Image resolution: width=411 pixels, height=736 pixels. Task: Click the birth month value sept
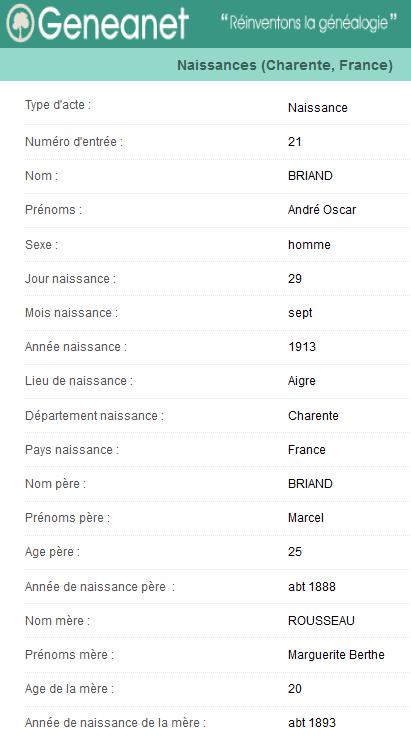click(300, 313)
